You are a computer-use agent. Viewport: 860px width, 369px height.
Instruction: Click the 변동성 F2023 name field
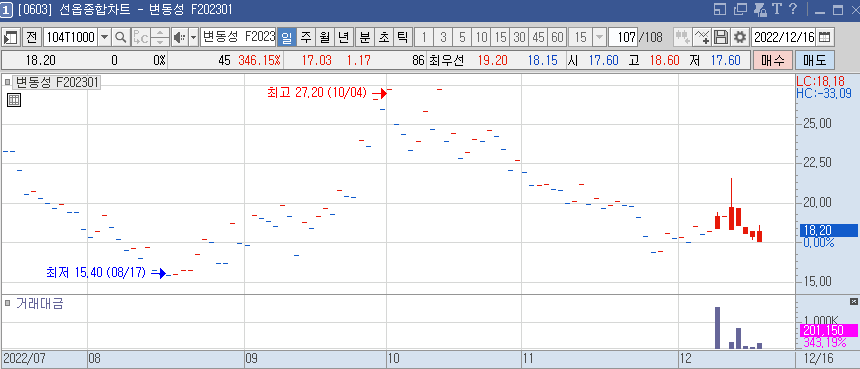238,37
